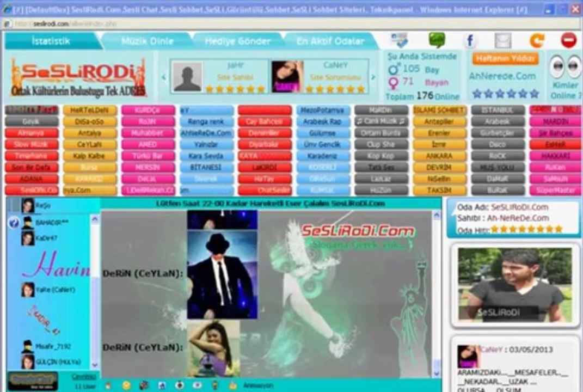Viewport: 583px width, 392px height.
Task: Click the red exit circle icon
Action: click(x=568, y=40)
